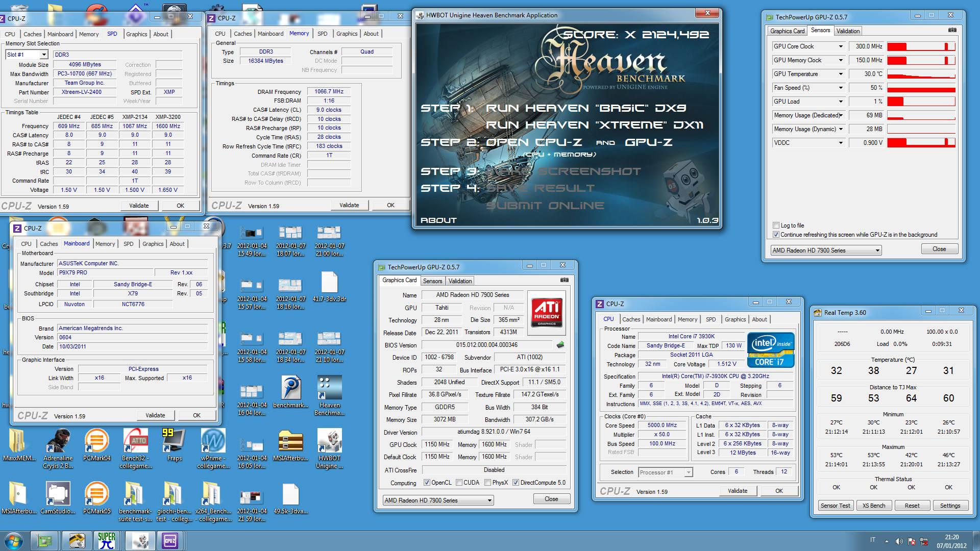The height and width of the screenshot is (551, 980).
Task: Launch HWBOT Unigine desktop shortcut
Action: [x=329, y=448]
